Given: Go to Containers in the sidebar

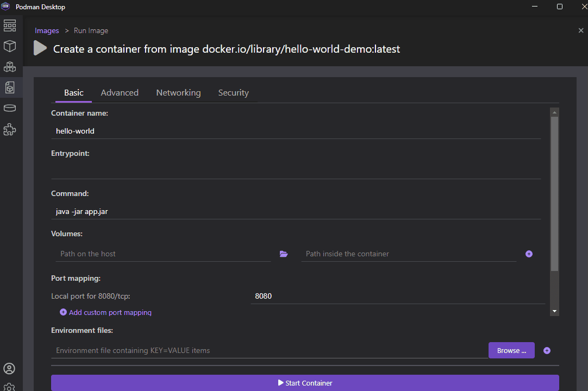Looking at the screenshot, I should tap(10, 46).
